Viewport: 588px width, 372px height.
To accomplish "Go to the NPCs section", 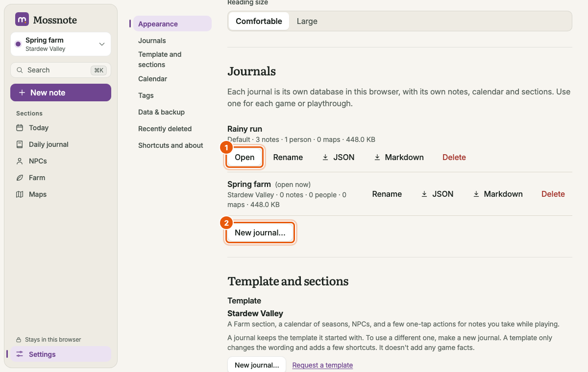I will (61, 161).
